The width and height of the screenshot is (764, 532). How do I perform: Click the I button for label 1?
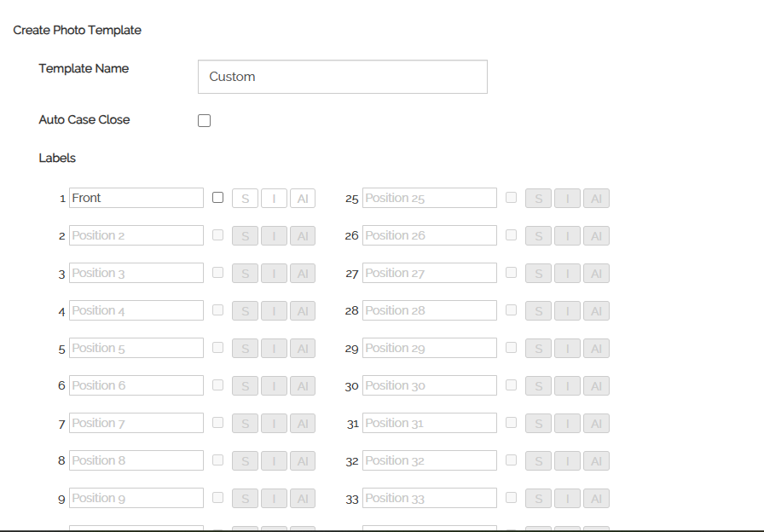click(x=274, y=199)
